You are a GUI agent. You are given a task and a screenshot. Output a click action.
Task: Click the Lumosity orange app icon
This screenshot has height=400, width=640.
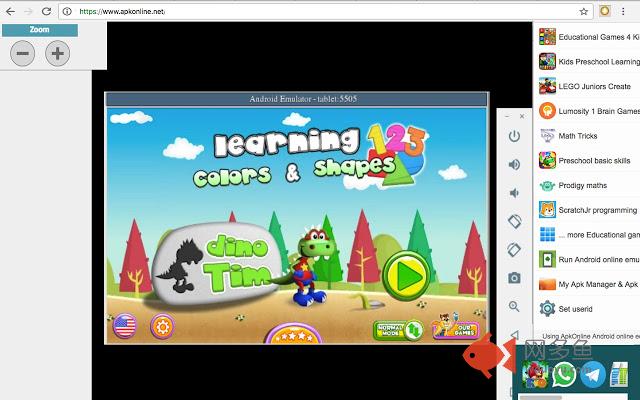point(547,111)
